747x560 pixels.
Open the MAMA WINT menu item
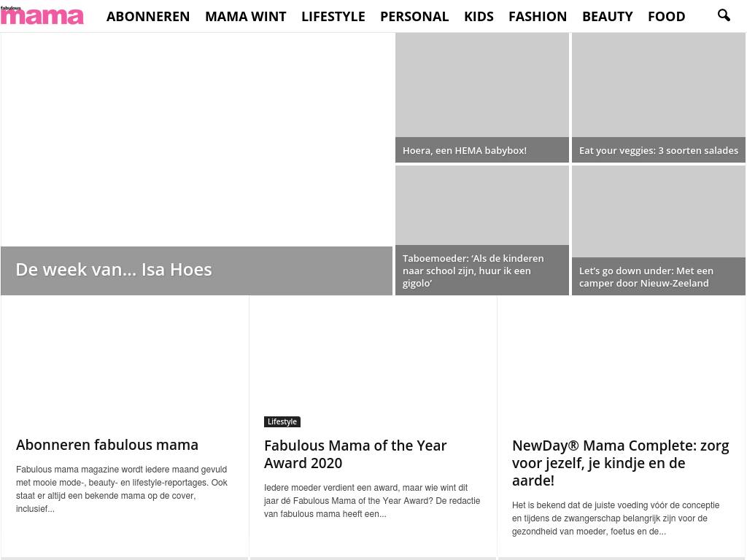pyautogui.click(x=245, y=16)
